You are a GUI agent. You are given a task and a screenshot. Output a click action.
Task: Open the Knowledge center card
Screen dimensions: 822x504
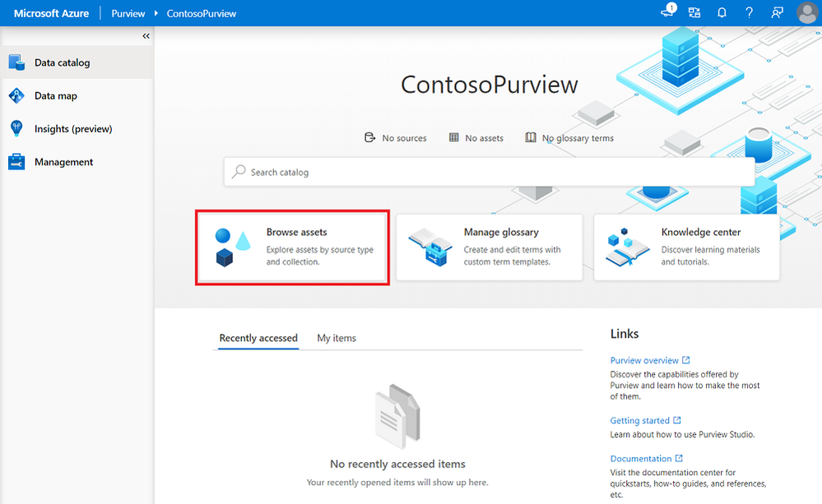tap(687, 247)
